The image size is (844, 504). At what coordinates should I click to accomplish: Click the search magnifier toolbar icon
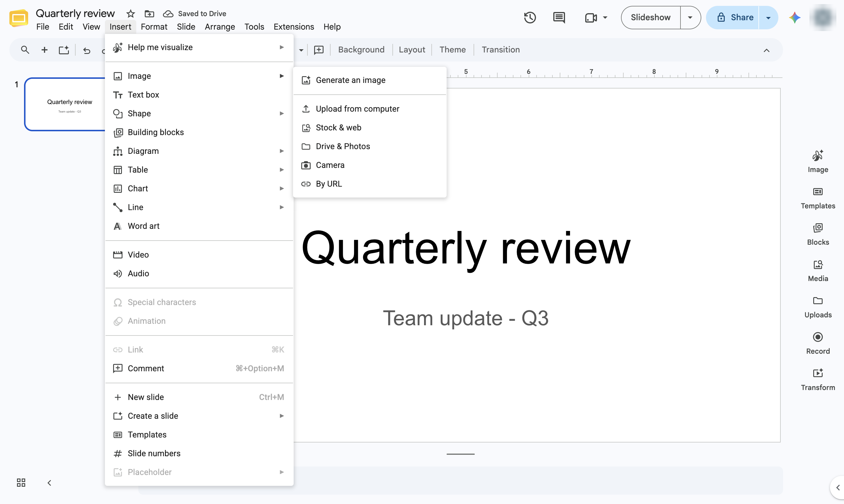tap(25, 50)
